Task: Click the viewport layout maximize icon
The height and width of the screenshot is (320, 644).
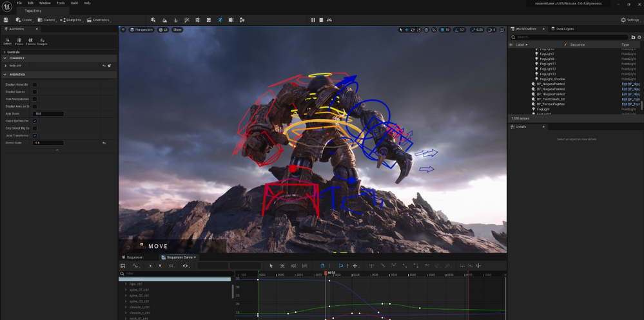Action: pos(502,30)
